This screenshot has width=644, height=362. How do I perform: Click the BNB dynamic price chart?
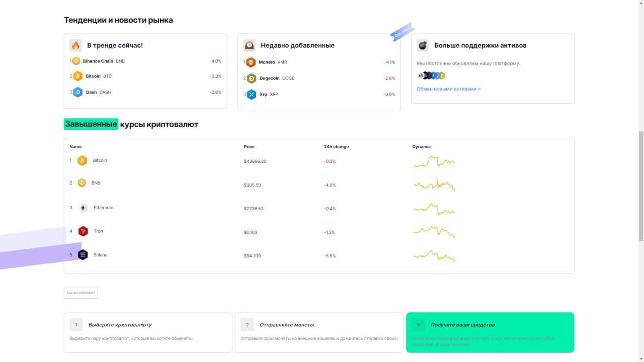434,185
